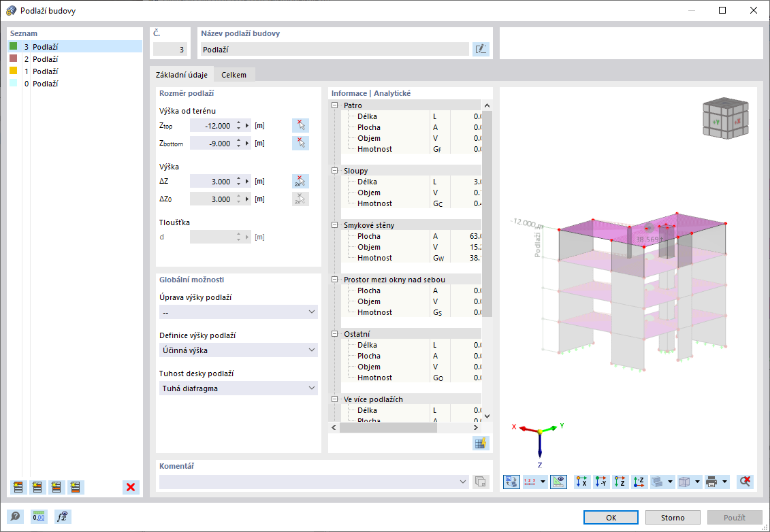Viewport: 770px width, 532px height.
Task: Toggle ruler with eye display icon
Action: [558, 482]
